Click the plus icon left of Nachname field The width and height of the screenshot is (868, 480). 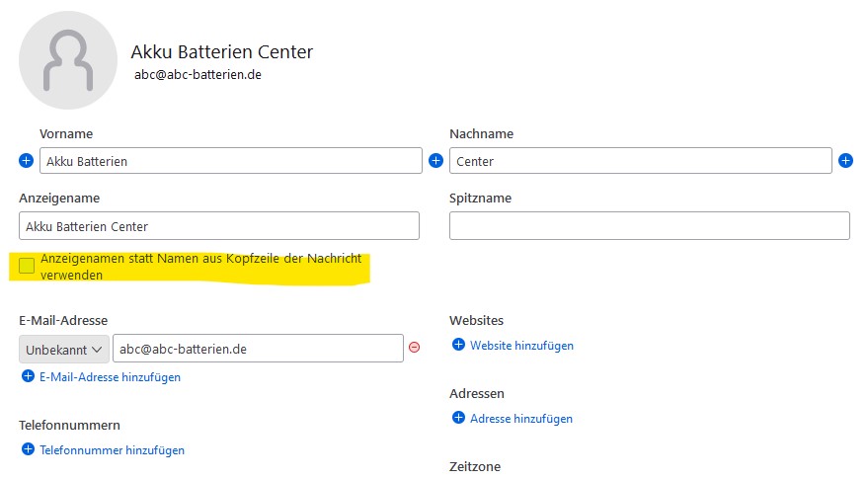click(435, 160)
